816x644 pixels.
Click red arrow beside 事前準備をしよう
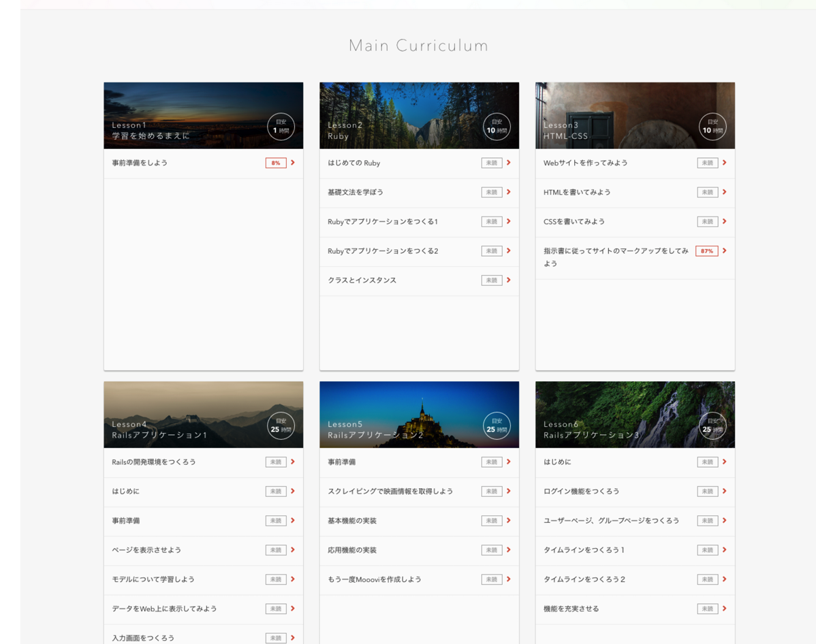coord(293,163)
